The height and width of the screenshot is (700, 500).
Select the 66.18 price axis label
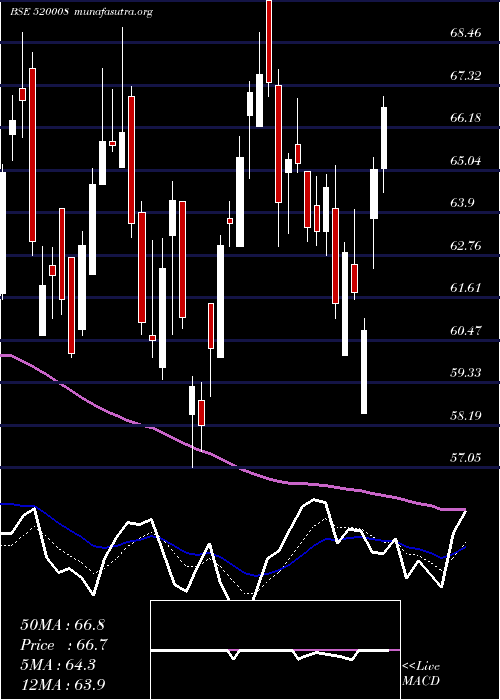pos(466,118)
